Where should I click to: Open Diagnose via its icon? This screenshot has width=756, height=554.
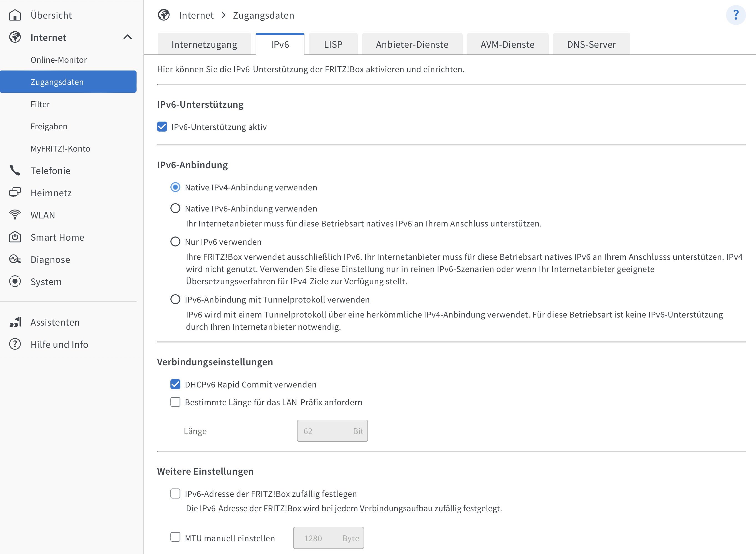[x=15, y=259]
